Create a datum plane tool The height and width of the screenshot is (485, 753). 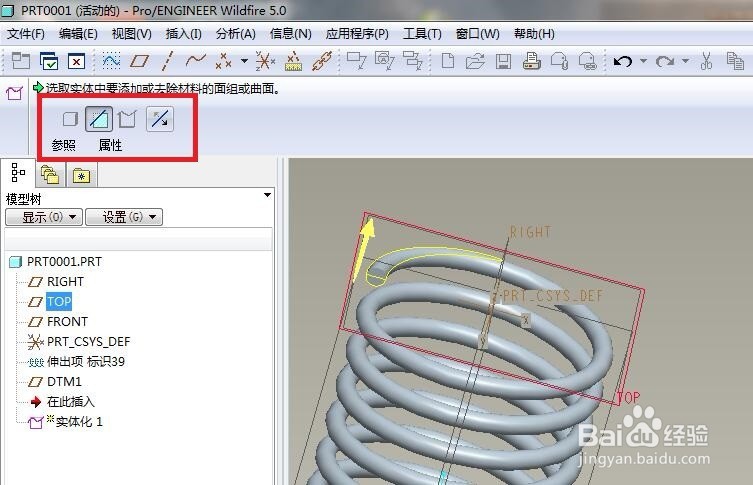coord(139,61)
